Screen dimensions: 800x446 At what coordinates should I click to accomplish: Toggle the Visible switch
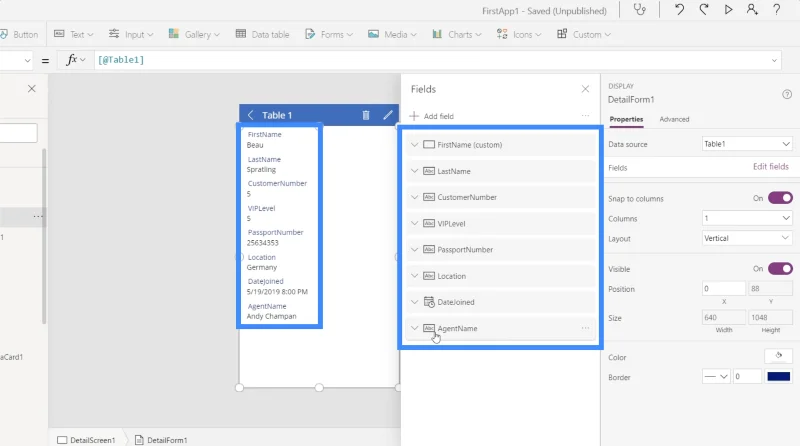coord(780,268)
